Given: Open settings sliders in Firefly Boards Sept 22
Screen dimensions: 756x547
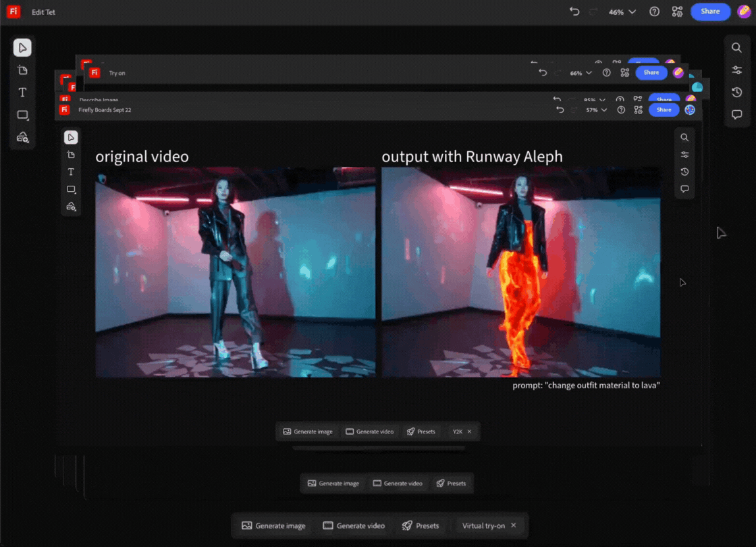Looking at the screenshot, I should pyautogui.click(x=684, y=155).
